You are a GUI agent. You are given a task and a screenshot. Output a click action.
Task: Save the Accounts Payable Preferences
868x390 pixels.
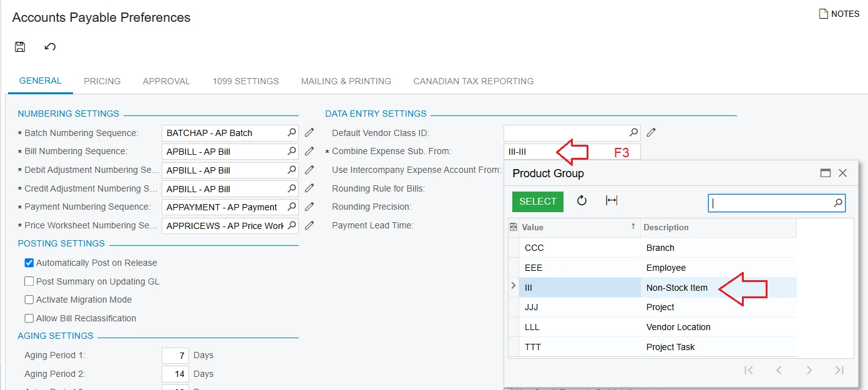tap(20, 47)
